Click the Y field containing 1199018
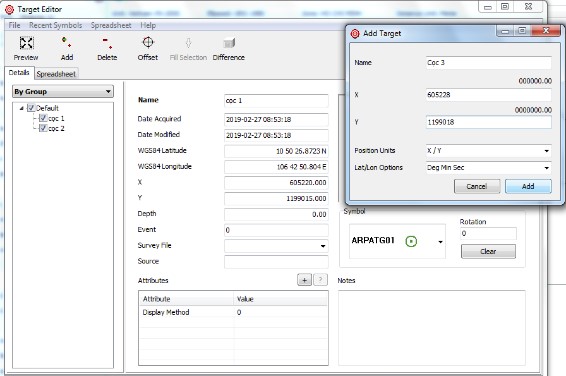Screen dimensions: 566x376 488,122
